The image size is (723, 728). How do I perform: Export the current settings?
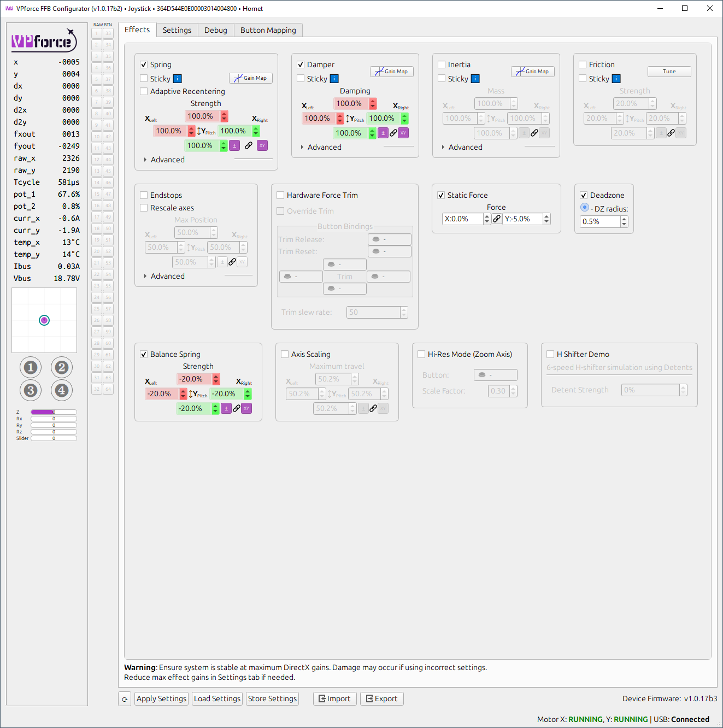381,698
